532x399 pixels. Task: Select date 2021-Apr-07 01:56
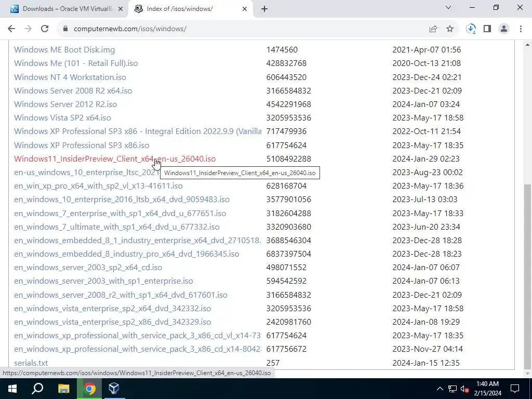[x=427, y=50]
